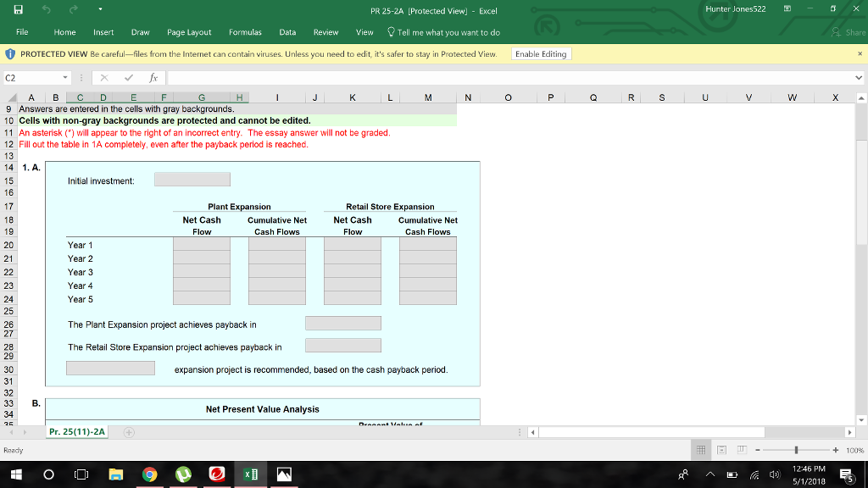Select column M header
The height and width of the screenshot is (488, 868).
coord(428,97)
